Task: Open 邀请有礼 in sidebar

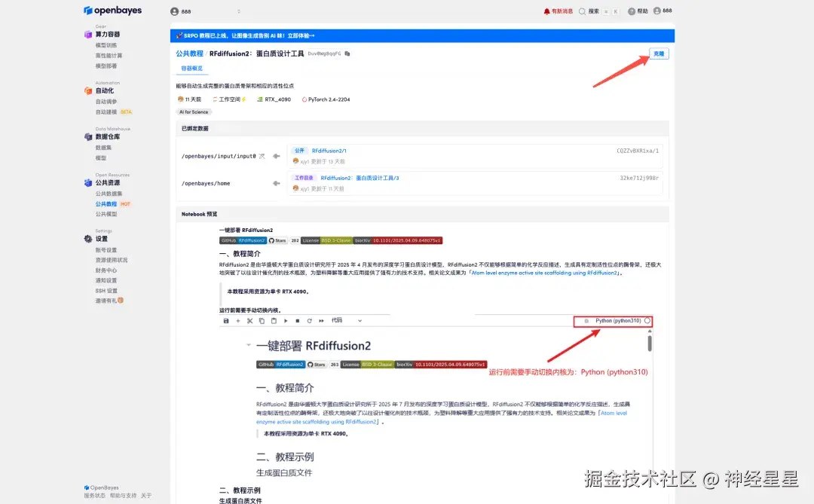Action: (x=109, y=301)
